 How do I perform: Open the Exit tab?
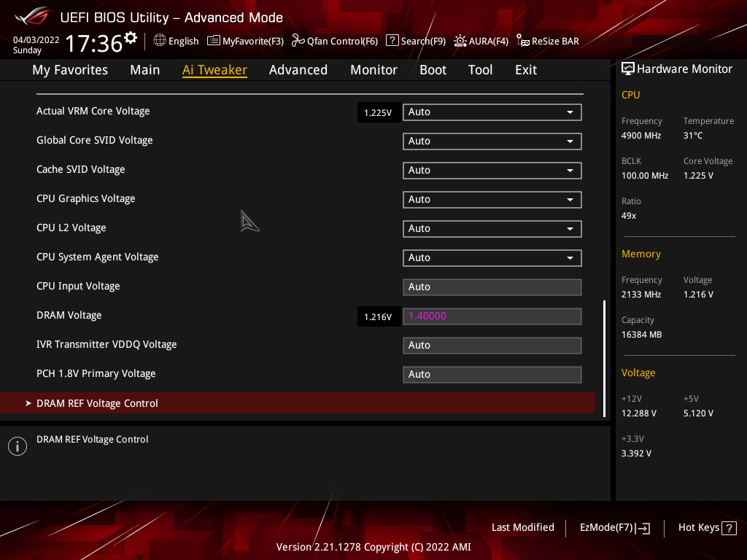(526, 70)
